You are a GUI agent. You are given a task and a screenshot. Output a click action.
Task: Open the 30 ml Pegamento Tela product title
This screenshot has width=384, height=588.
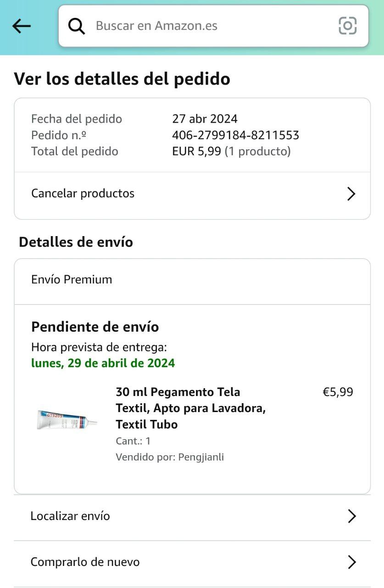tap(190, 408)
